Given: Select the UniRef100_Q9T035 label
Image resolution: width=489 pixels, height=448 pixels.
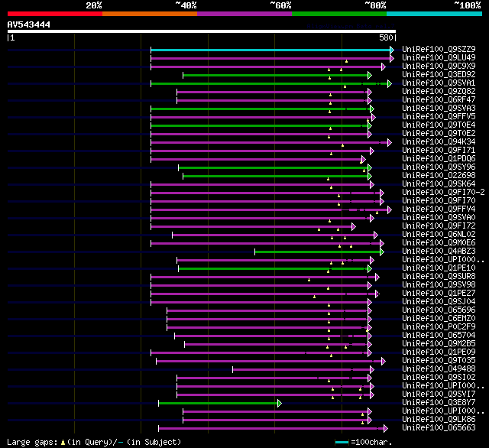Looking at the screenshot, I should (x=439, y=361).
